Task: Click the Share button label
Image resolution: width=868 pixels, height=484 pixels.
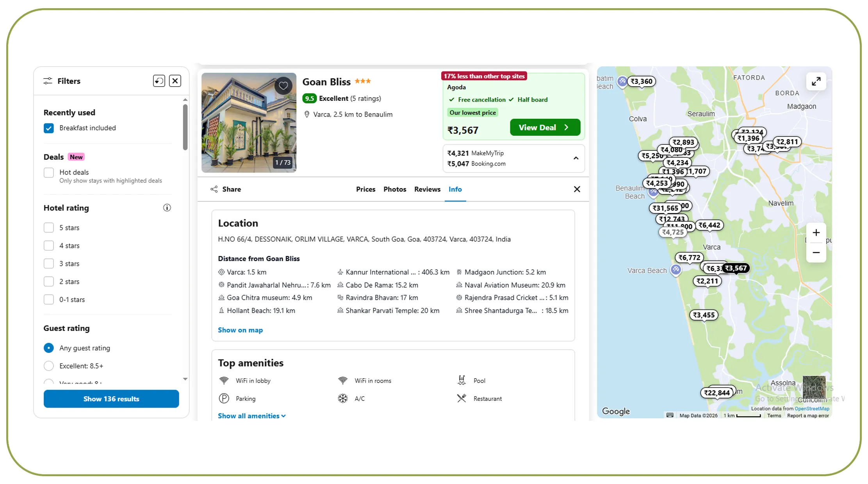Action: [232, 189]
